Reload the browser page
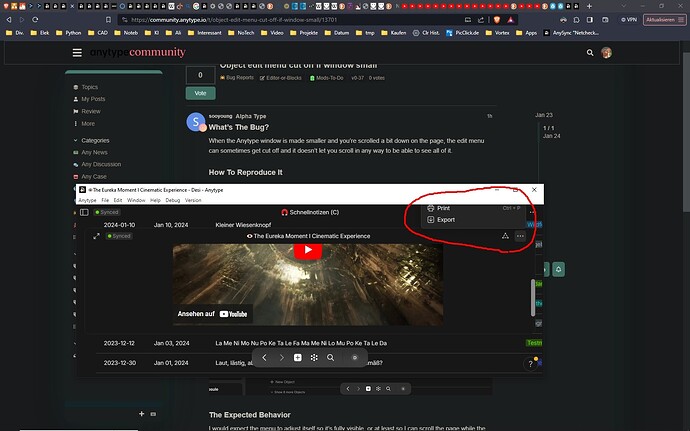This screenshot has width=690, height=431. point(35,20)
